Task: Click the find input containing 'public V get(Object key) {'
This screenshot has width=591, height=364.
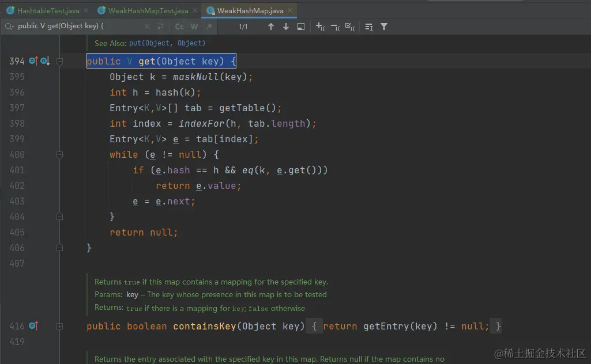Action: [79, 26]
